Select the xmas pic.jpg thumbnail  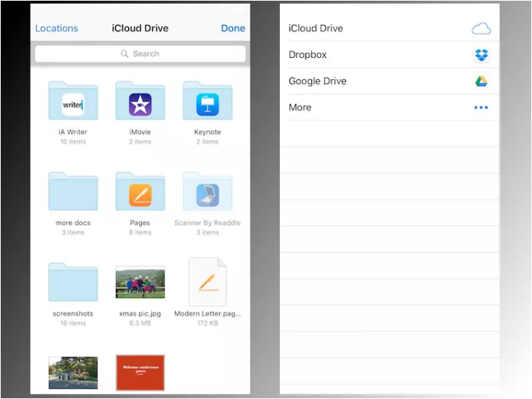[140, 283]
